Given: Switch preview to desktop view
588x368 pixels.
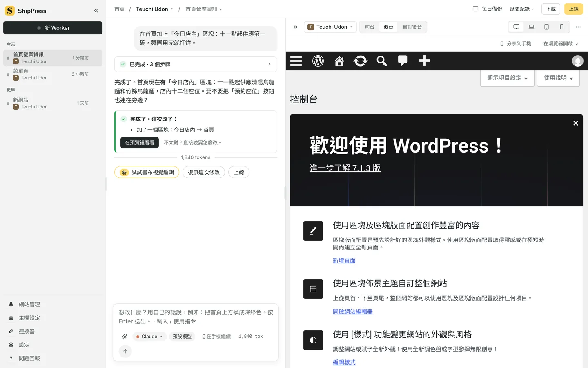Looking at the screenshot, I should pos(516,27).
